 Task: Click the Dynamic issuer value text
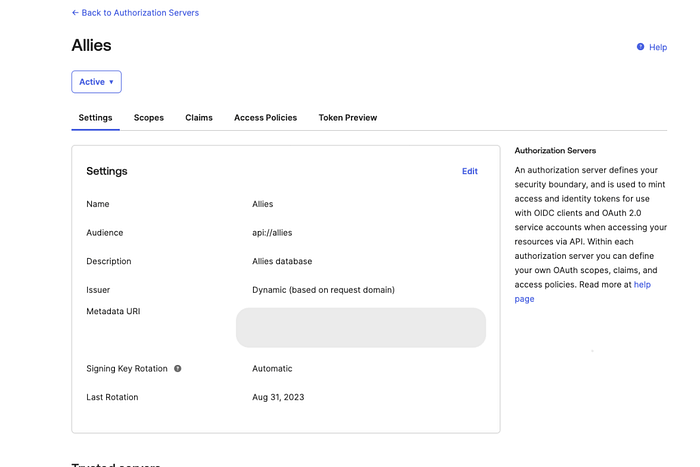323,290
